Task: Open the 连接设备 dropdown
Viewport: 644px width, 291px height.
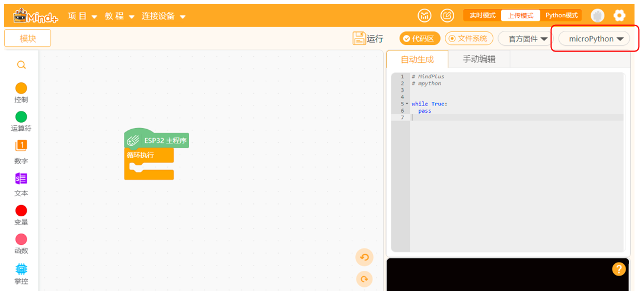Action: (164, 16)
